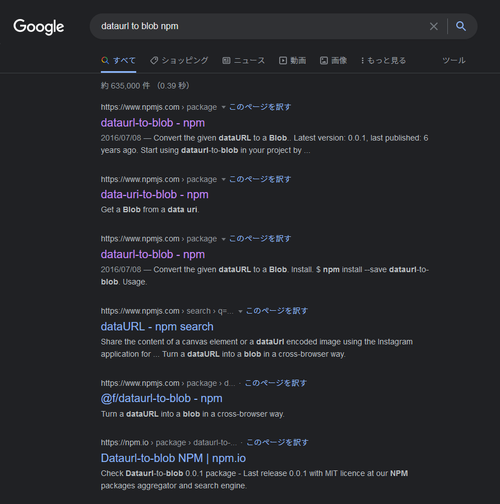Click the three-dot icon beside もっと見る
The width and height of the screenshot is (500, 504).
tap(362, 61)
